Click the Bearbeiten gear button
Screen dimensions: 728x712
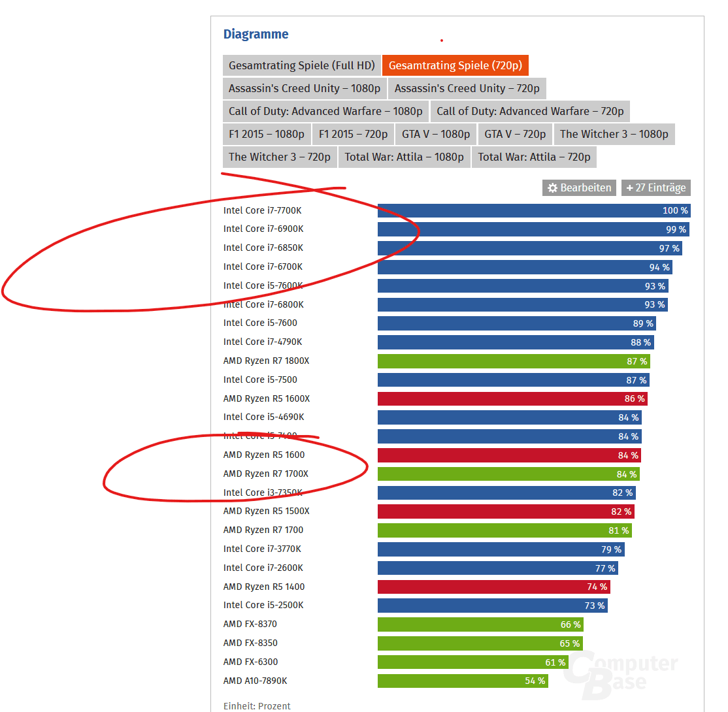click(579, 188)
